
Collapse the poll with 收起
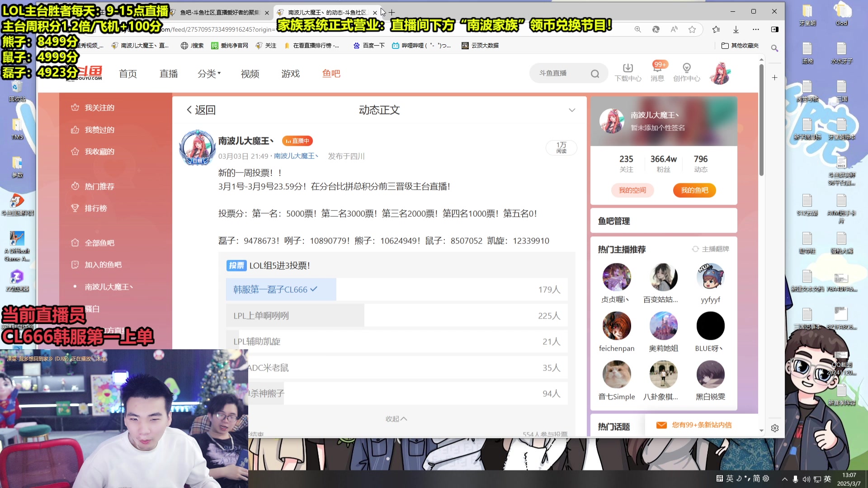[x=396, y=419]
